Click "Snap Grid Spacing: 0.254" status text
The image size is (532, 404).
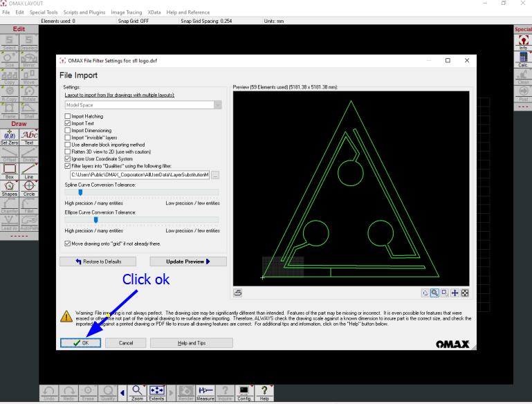206,21
